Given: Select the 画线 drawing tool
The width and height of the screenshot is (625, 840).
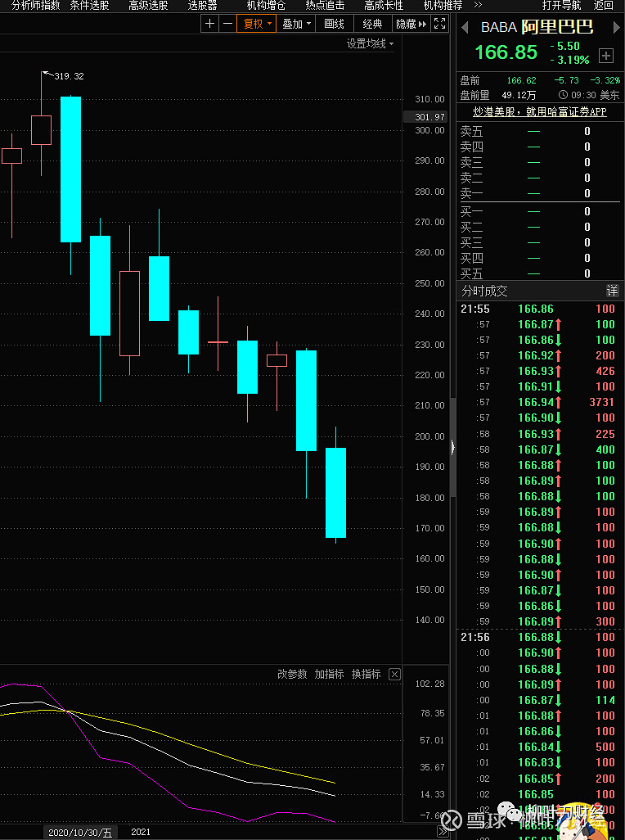Looking at the screenshot, I should tap(334, 24).
